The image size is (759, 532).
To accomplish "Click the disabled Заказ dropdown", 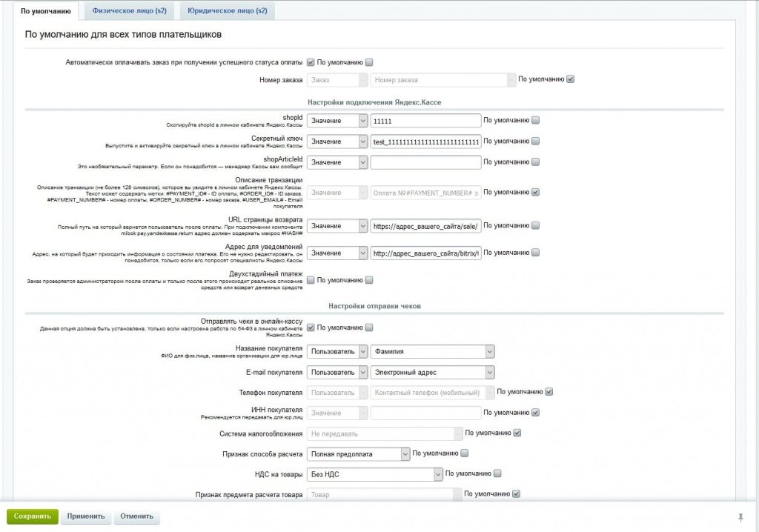I will click(x=337, y=80).
